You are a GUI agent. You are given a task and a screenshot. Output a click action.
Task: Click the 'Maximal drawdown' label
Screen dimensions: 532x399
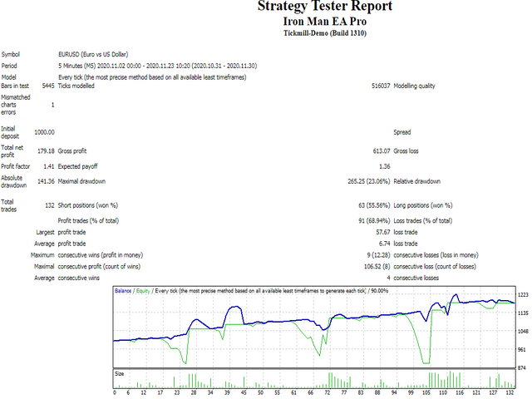point(81,181)
